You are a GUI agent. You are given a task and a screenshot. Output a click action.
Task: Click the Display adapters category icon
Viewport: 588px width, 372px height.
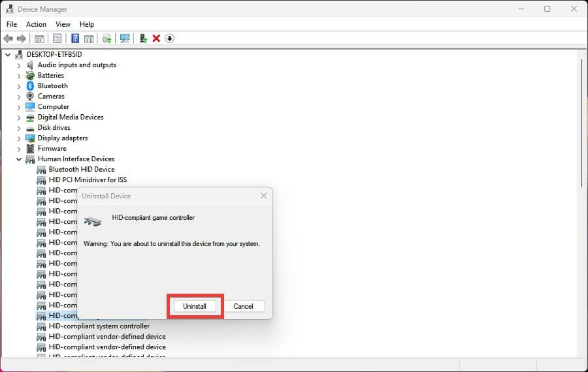tap(30, 138)
